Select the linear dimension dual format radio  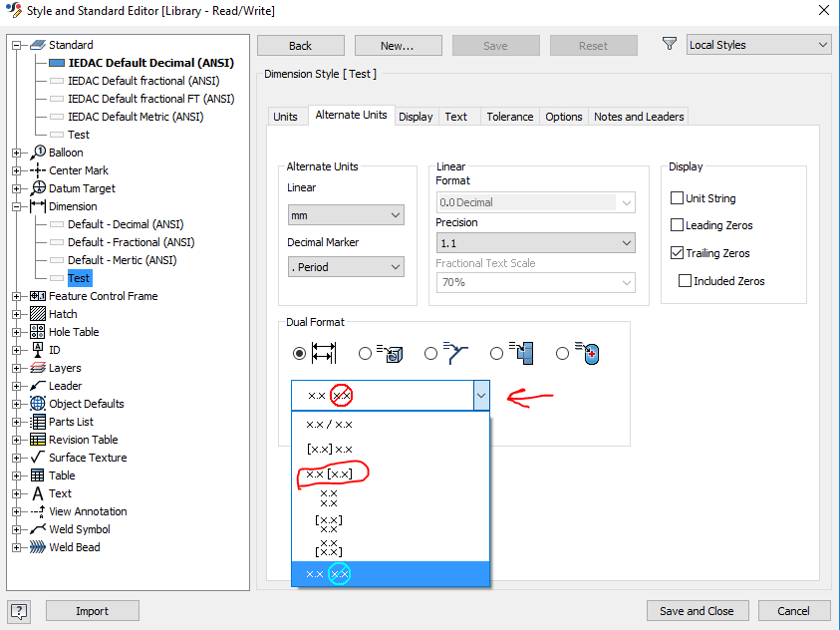300,354
